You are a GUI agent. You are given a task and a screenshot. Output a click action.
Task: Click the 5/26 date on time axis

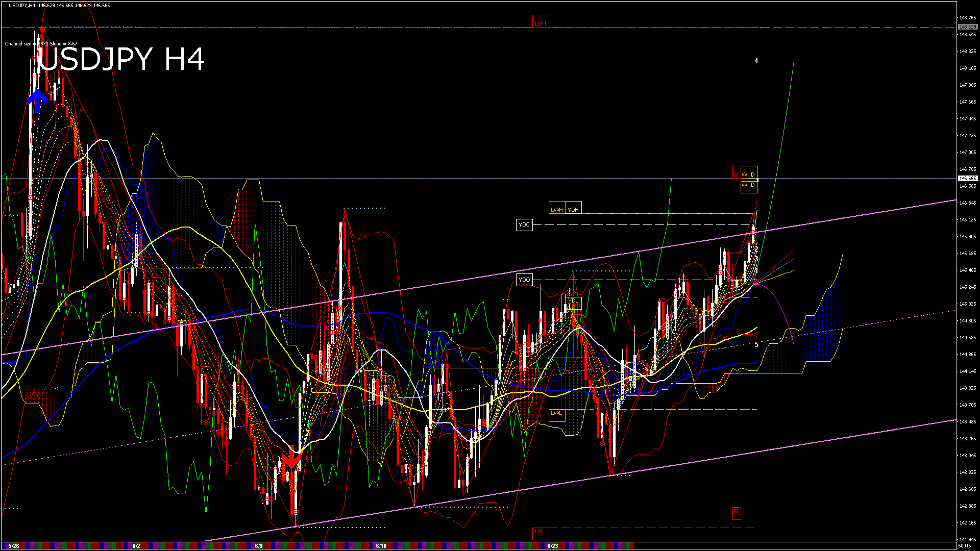pos(14,546)
